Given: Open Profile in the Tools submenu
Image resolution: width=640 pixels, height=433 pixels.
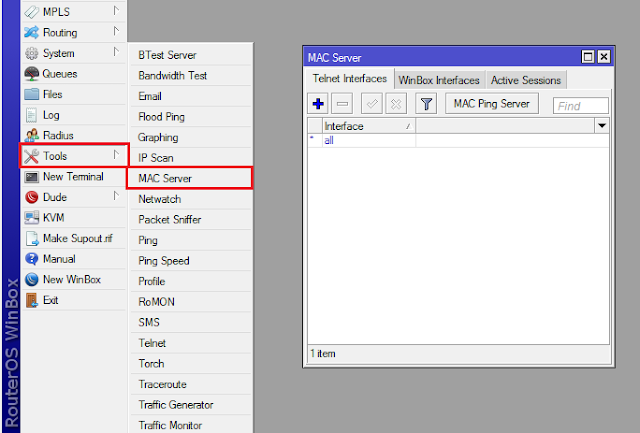Looking at the screenshot, I should click(191, 281).
